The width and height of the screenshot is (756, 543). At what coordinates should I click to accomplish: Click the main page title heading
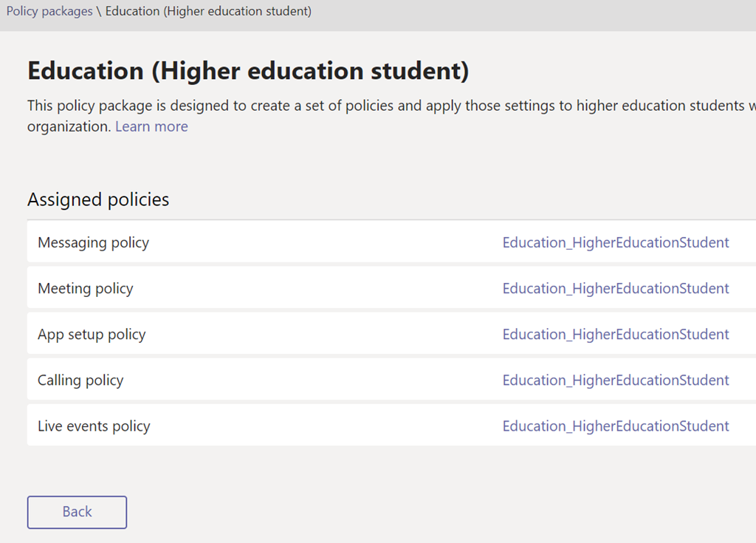248,71
